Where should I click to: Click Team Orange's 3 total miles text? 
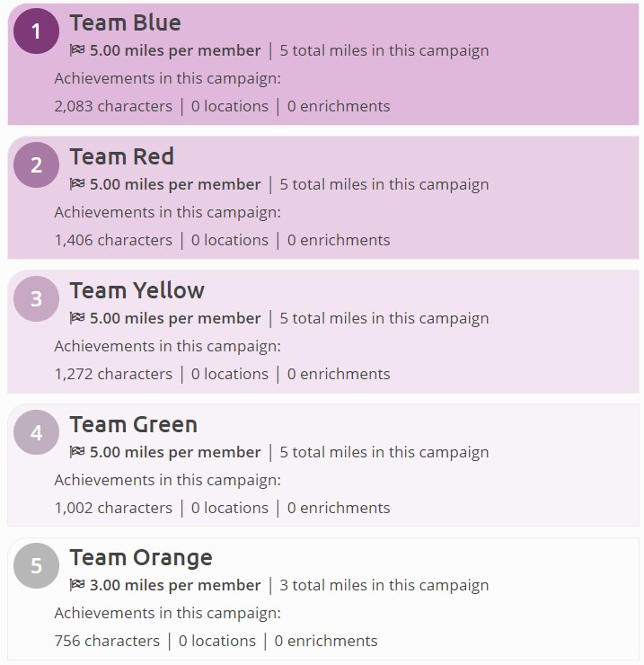[x=384, y=585]
